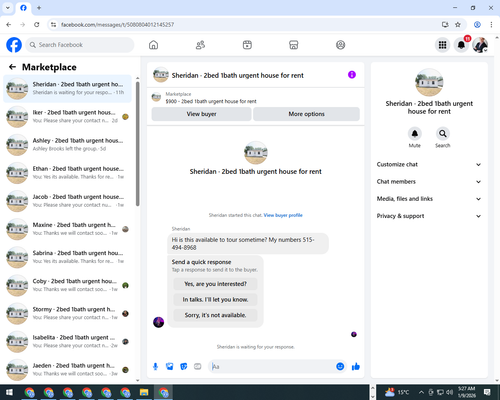Open Jacob conversation in the chat list

coord(67,201)
